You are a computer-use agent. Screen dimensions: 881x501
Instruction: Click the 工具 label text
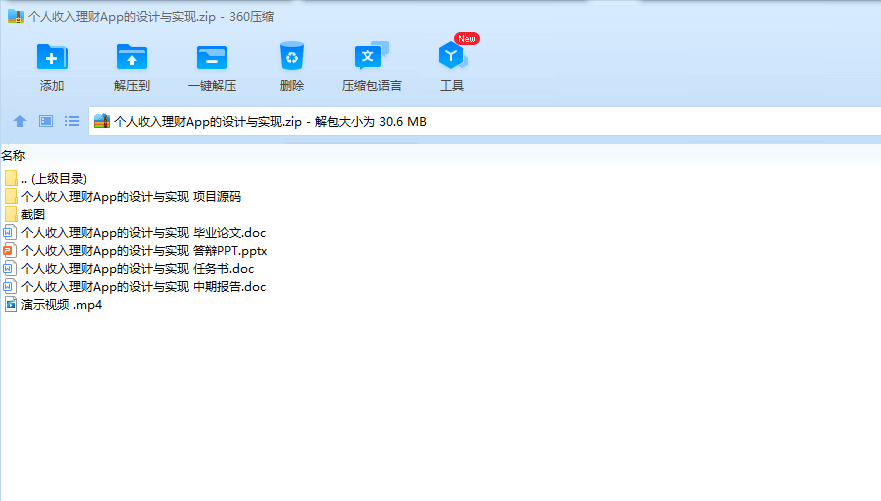(x=452, y=85)
